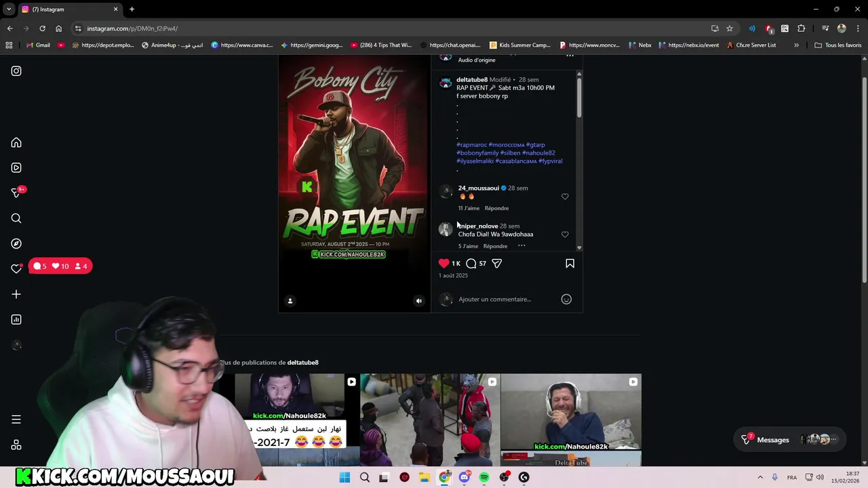Reply to 24_moussaoui's comment
Viewport: 868px width, 488px height.
pyautogui.click(x=496, y=208)
